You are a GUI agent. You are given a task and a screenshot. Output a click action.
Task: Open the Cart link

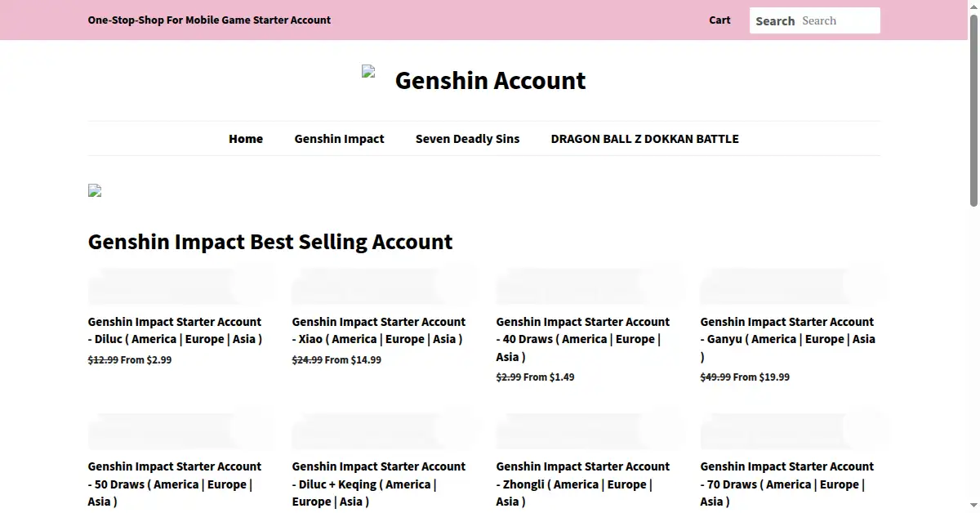click(x=719, y=20)
